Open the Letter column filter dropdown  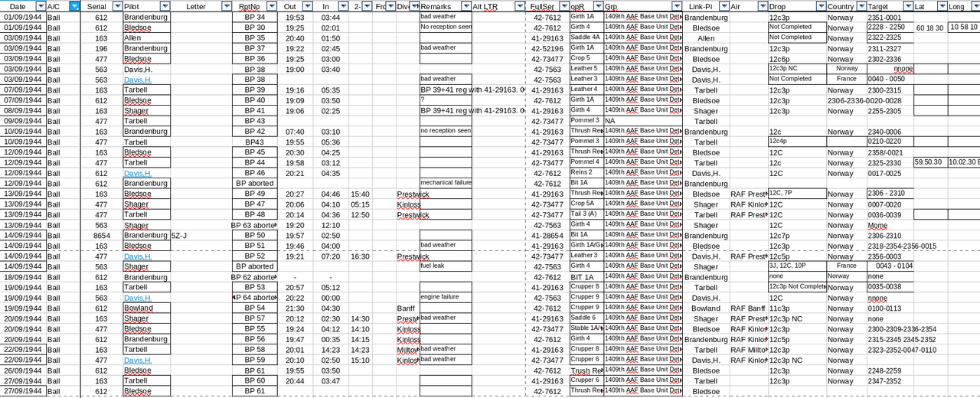(227, 6)
